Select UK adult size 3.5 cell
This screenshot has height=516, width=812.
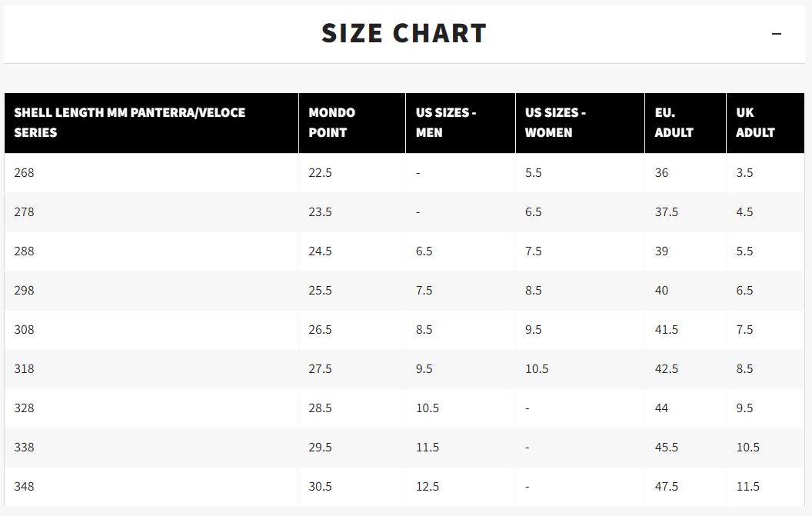[x=765, y=173]
